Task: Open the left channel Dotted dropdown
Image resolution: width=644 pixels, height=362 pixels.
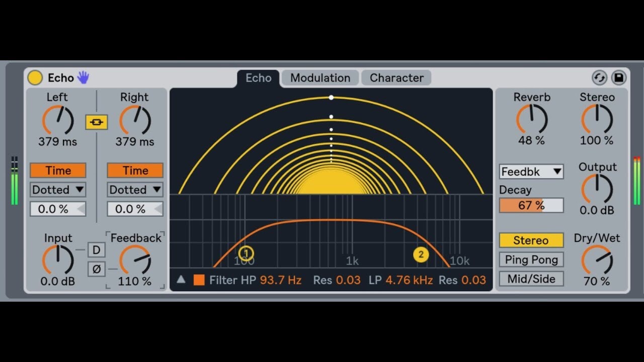Action: click(58, 190)
